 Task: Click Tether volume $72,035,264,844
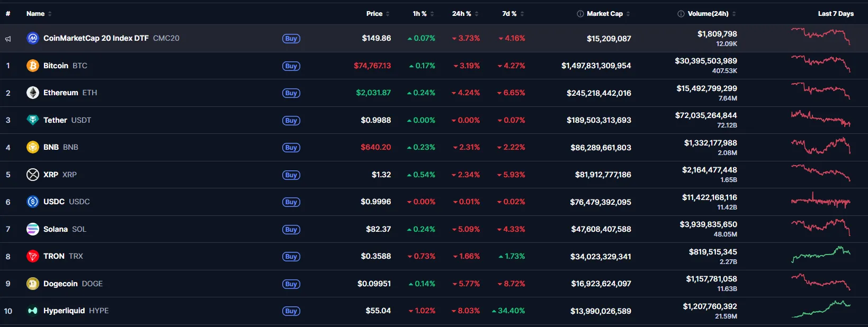[706, 115]
